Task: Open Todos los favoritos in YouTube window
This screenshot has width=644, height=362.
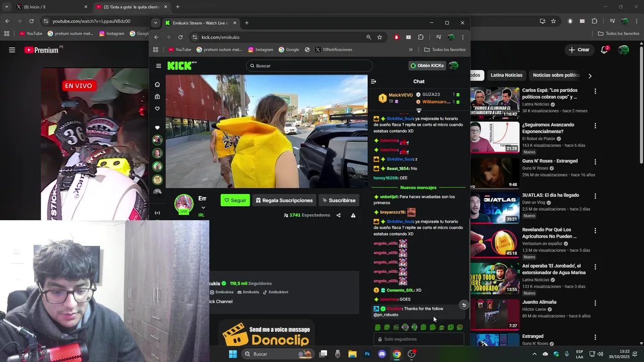Action: (x=618, y=34)
